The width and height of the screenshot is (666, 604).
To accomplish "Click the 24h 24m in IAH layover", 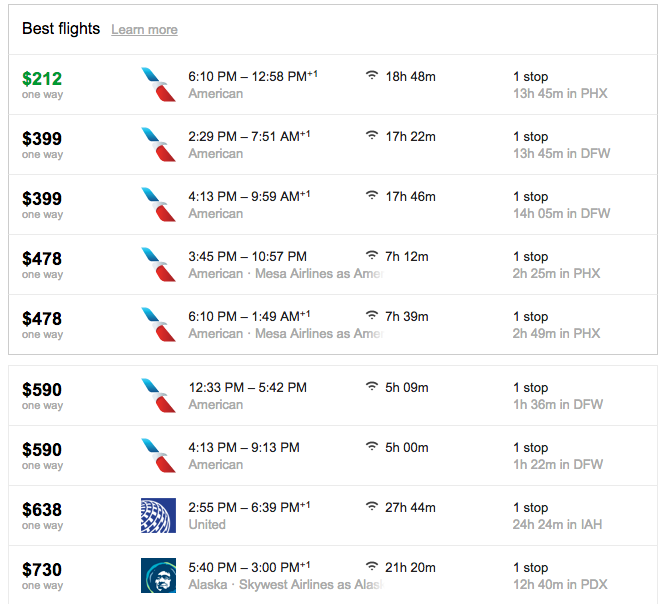I will click(x=557, y=524).
